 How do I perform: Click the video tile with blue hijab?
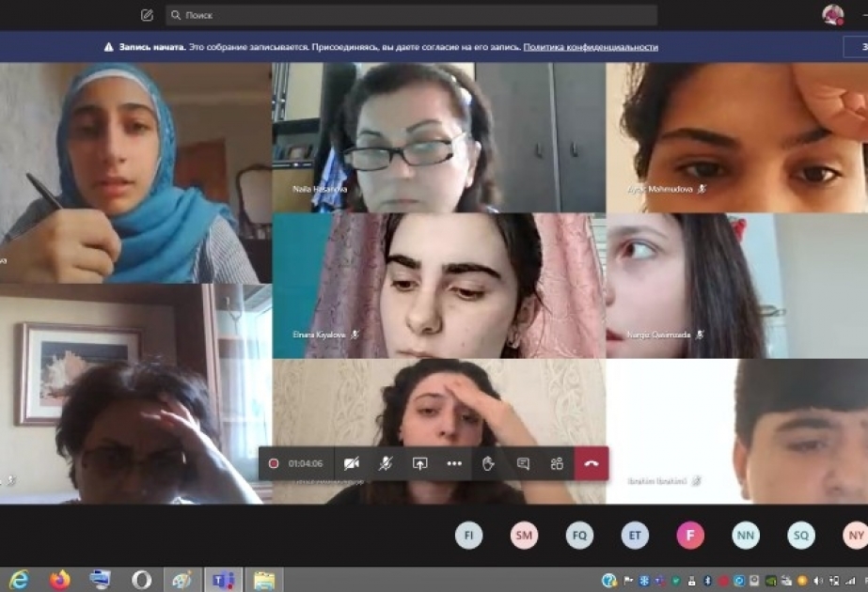[x=135, y=173]
